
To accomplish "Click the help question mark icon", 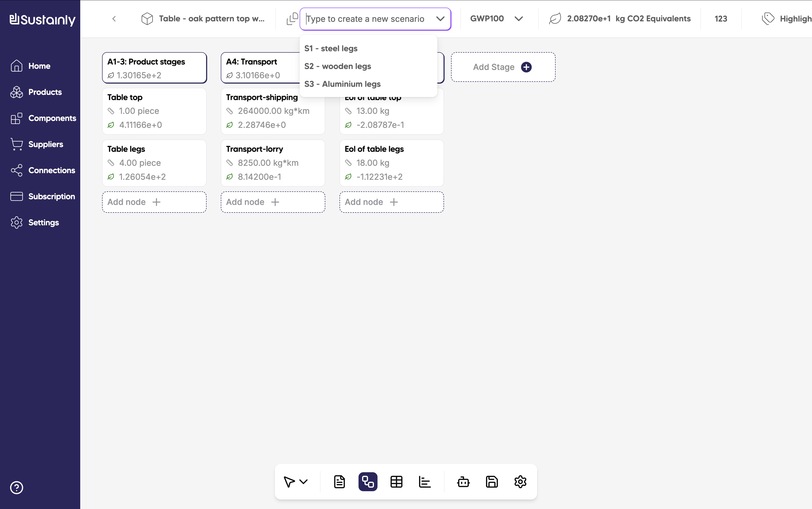I will pos(17,487).
